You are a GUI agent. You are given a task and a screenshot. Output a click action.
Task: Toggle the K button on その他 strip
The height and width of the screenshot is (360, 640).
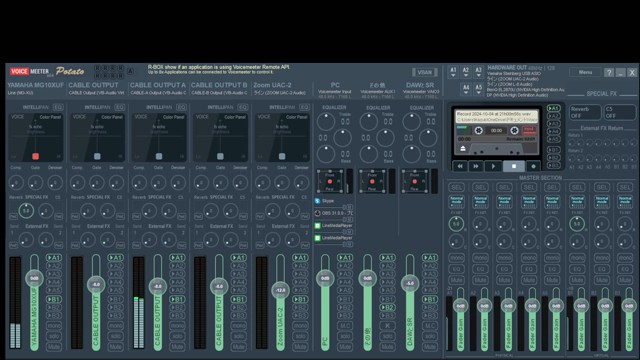click(387, 326)
